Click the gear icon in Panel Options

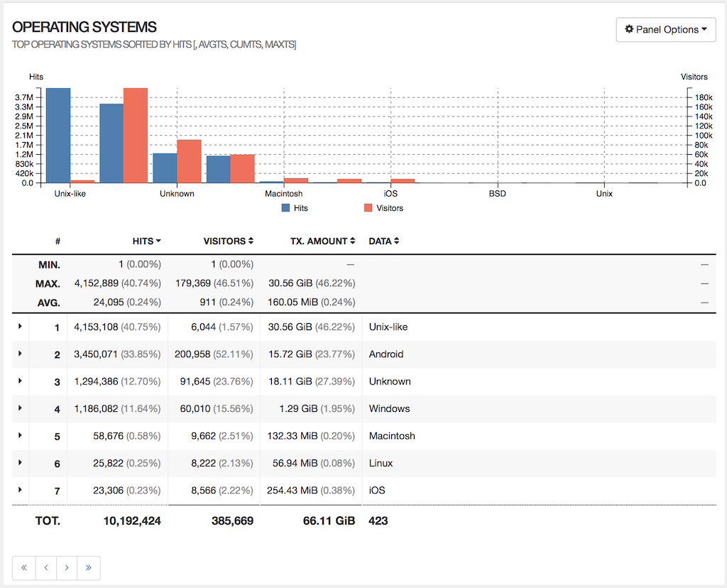point(630,30)
